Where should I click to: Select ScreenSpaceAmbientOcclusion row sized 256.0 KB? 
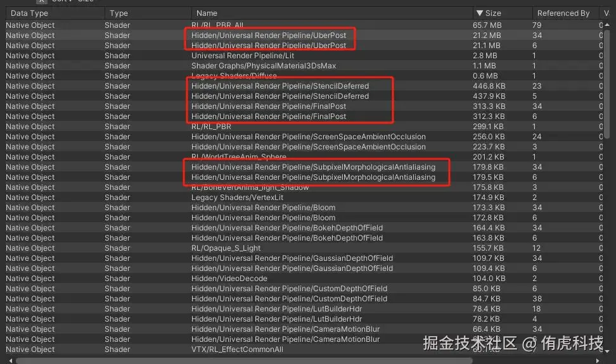(x=303, y=137)
